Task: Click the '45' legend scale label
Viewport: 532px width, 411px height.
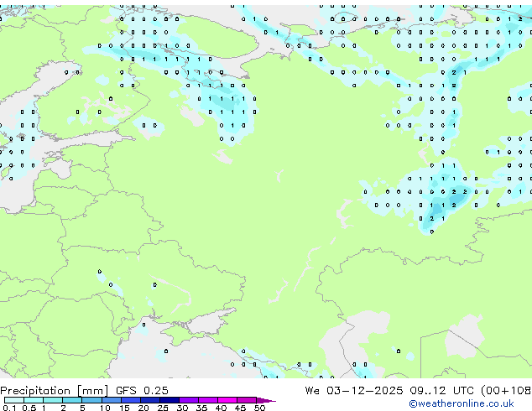Action: pyautogui.click(x=240, y=408)
